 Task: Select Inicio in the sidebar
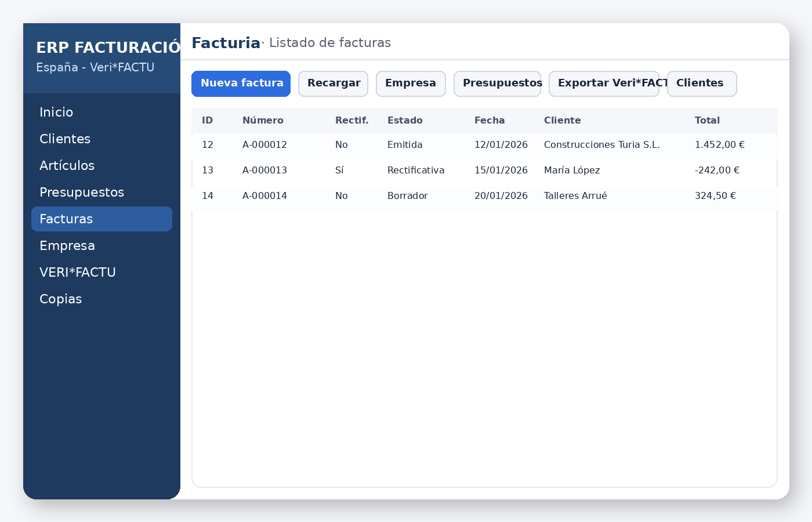pos(56,112)
